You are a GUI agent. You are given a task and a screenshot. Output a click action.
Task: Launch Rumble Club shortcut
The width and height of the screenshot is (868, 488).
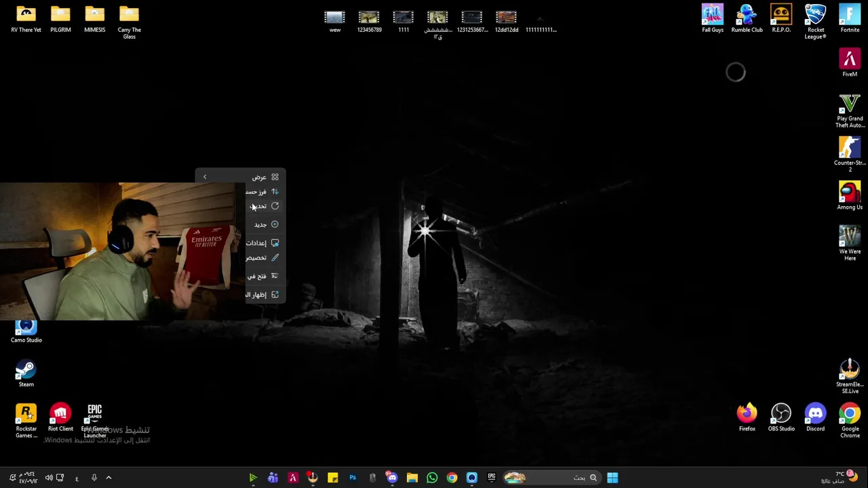tap(747, 19)
